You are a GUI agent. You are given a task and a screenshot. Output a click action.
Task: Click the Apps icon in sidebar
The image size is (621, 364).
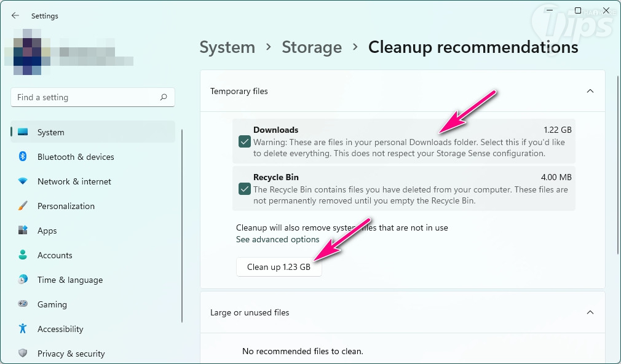pos(23,230)
